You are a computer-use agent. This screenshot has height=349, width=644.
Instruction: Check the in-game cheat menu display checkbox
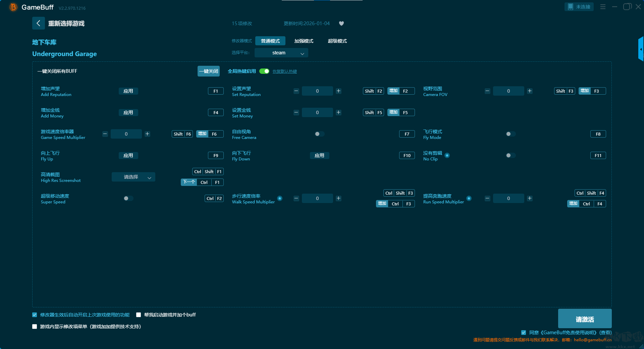(x=35, y=327)
